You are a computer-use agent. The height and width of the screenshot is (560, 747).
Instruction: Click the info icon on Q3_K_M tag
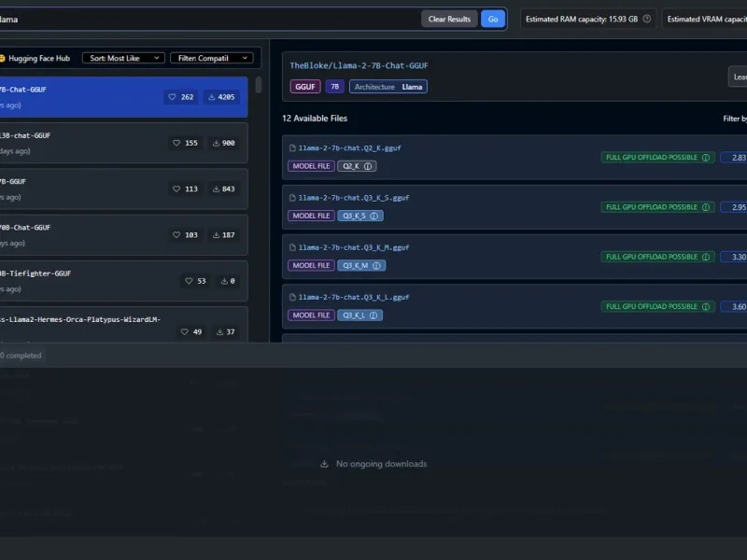[x=376, y=266]
